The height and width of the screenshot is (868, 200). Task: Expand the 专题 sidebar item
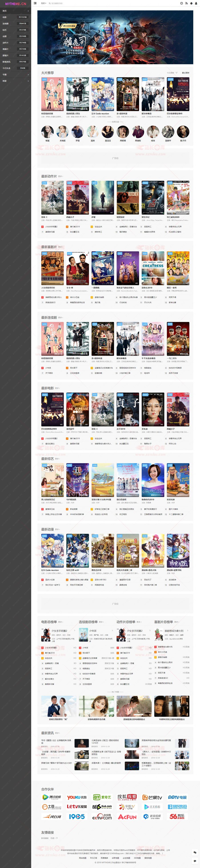tap(16, 75)
